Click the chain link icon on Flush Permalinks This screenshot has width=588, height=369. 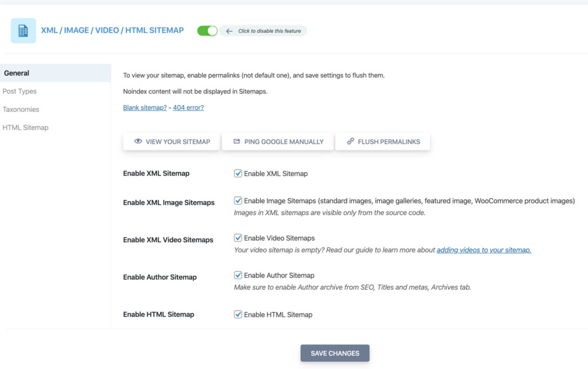coord(351,142)
